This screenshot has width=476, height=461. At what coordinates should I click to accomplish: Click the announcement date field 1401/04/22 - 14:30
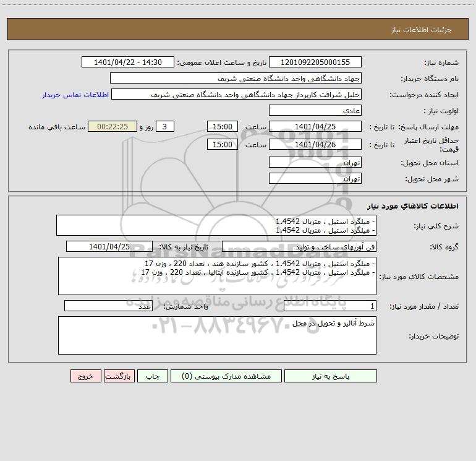coord(128,62)
